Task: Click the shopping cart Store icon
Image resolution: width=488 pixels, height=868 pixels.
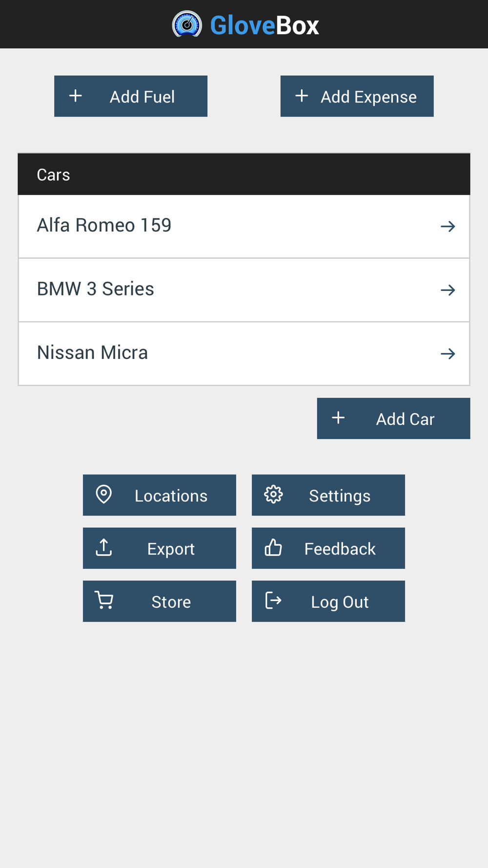Action: coord(104,600)
